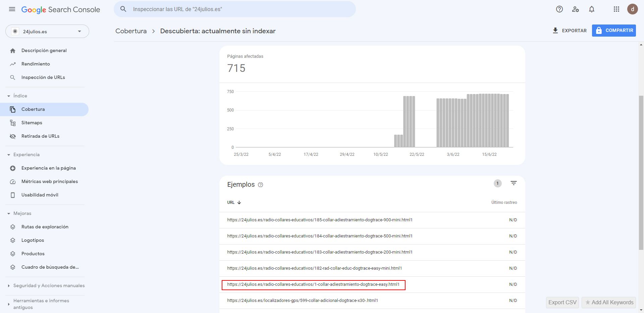Click the download icon beside EXPORTAR
The width and height of the screenshot is (644, 313).
tap(555, 31)
